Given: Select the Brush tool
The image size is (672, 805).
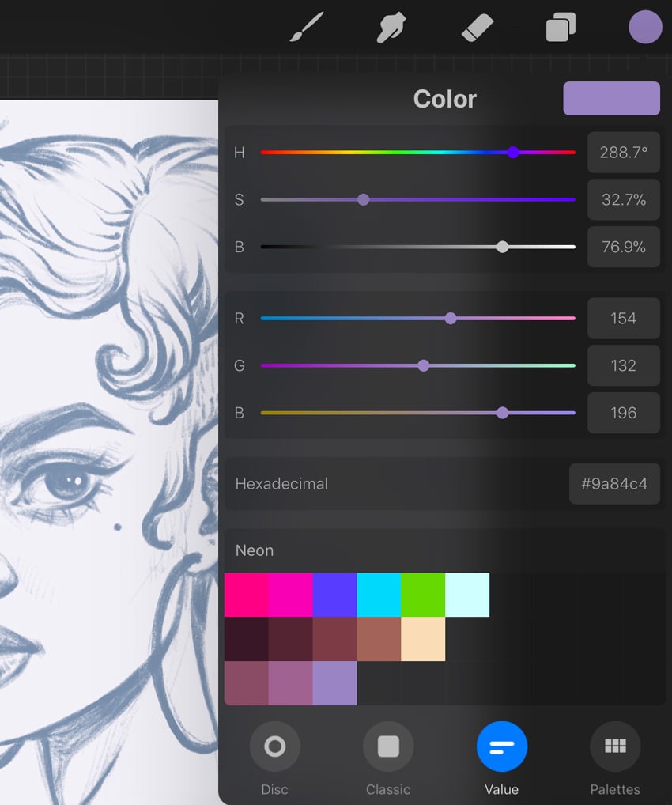Looking at the screenshot, I should pyautogui.click(x=306, y=26).
